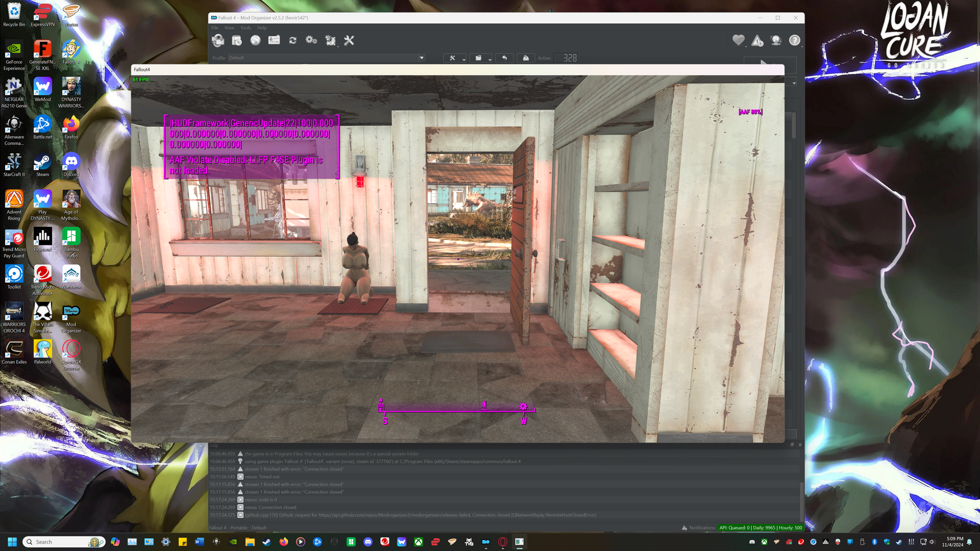Image resolution: width=980 pixels, height=551 pixels.
Task: Click the '51 FPS' counter in game
Action: 140,80
